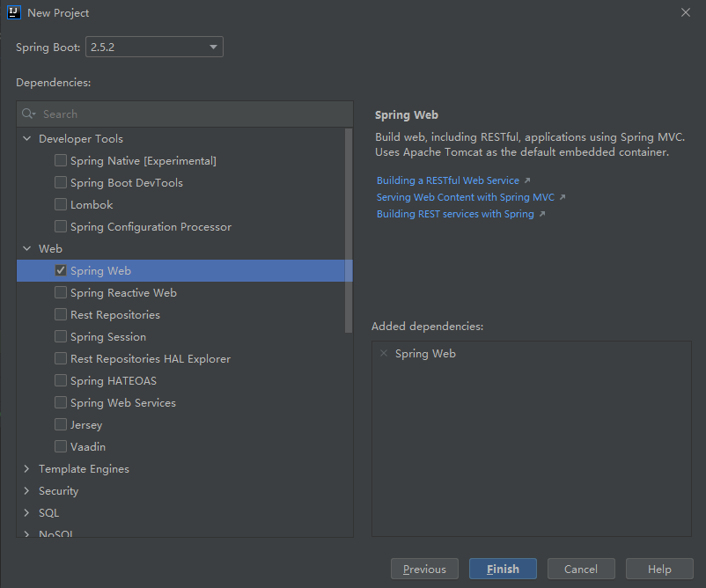Open Serving Web Content with Spring MVC link

pyautogui.click(x=466, y=197)
